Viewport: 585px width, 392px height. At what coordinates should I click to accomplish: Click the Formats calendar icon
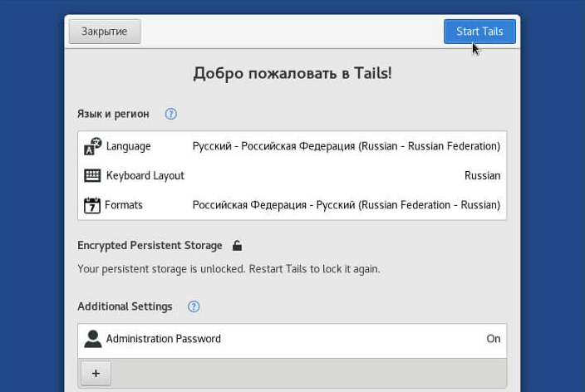[91, 205]
